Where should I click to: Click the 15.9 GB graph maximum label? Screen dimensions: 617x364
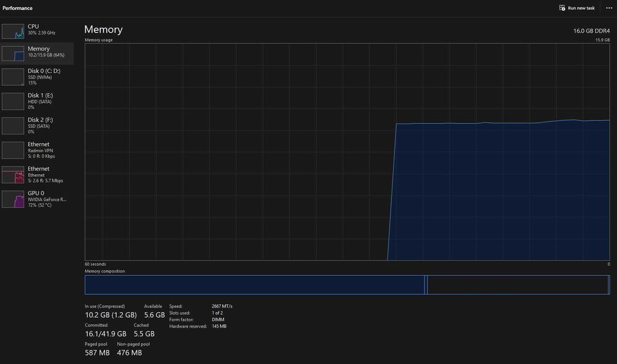[x=602, y=39]
